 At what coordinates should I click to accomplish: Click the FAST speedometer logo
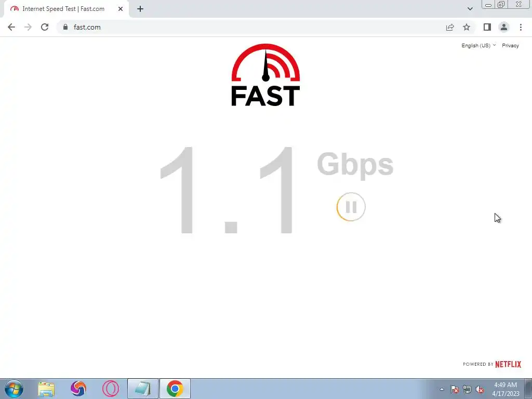[265, 75]
